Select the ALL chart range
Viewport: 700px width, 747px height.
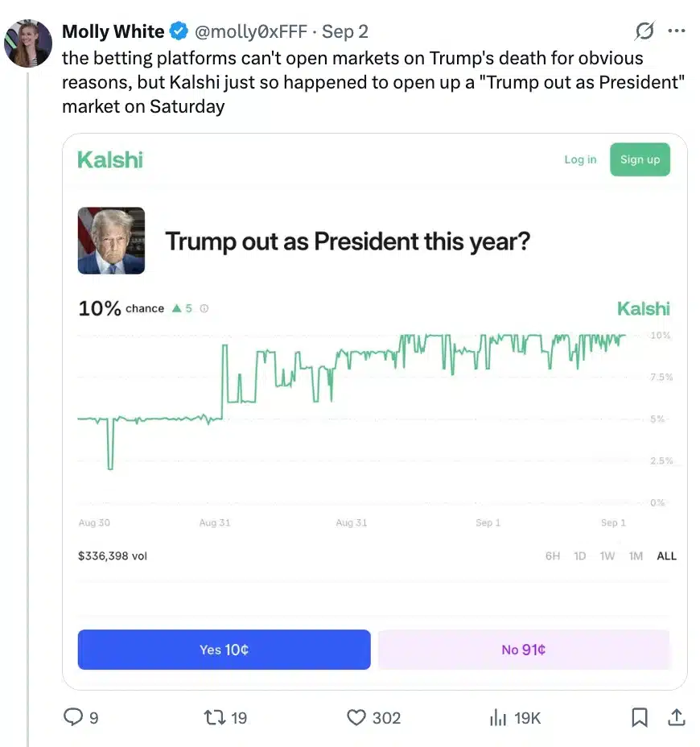666,555
